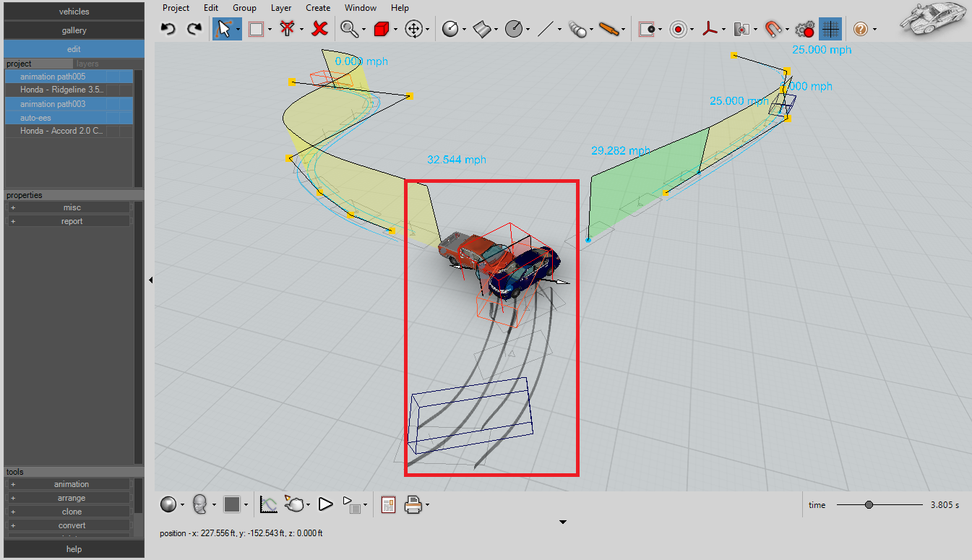The height and width of the screenshot is (560, 972).
Task: Collapse the left sidebar with the arrow
Action: pos(150,280)
